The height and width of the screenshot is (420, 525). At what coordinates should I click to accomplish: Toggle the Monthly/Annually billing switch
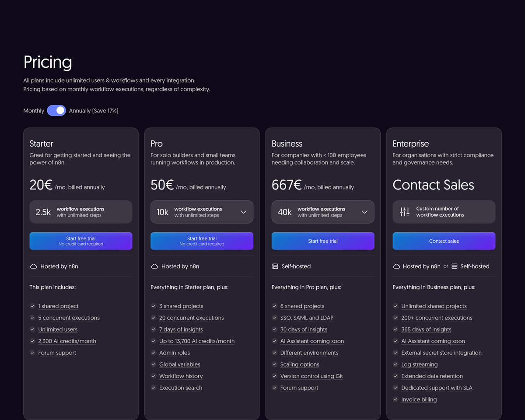[56, 110]
